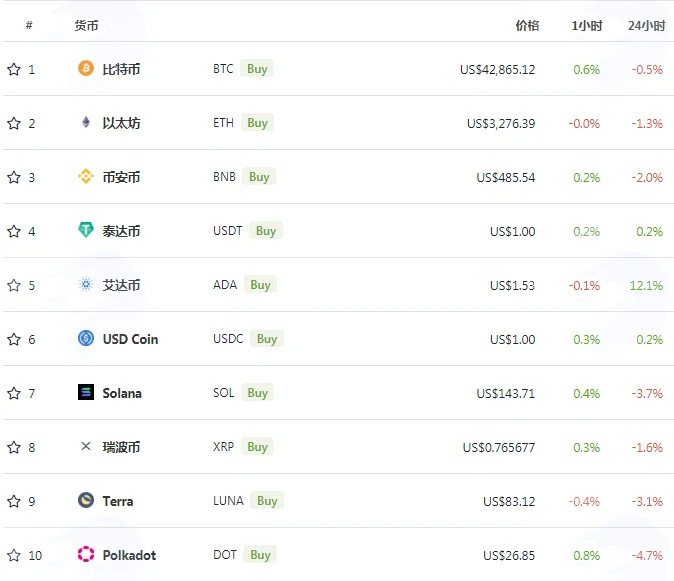Click the Solana black square logo
The image size is (674, 581).
[86, 392]
